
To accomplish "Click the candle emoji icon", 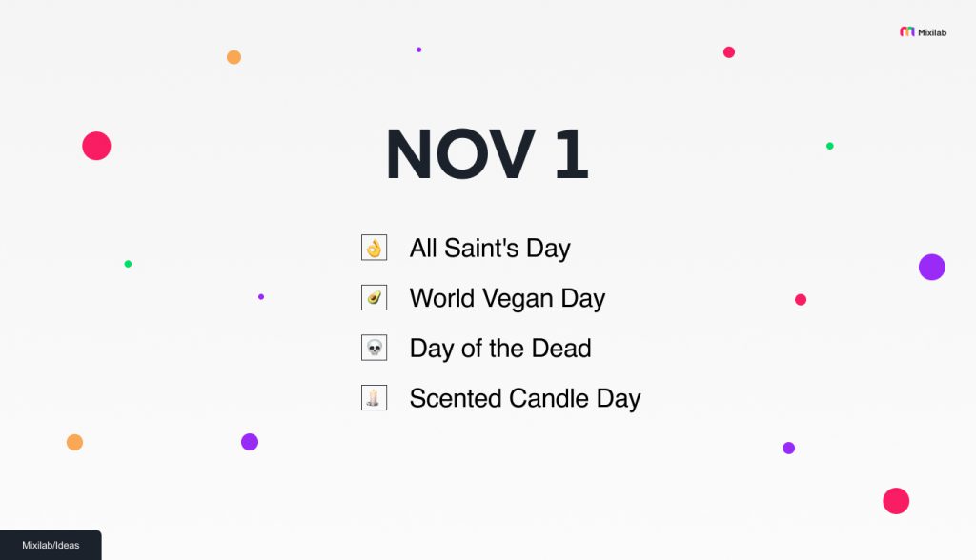I will point(374,397).
